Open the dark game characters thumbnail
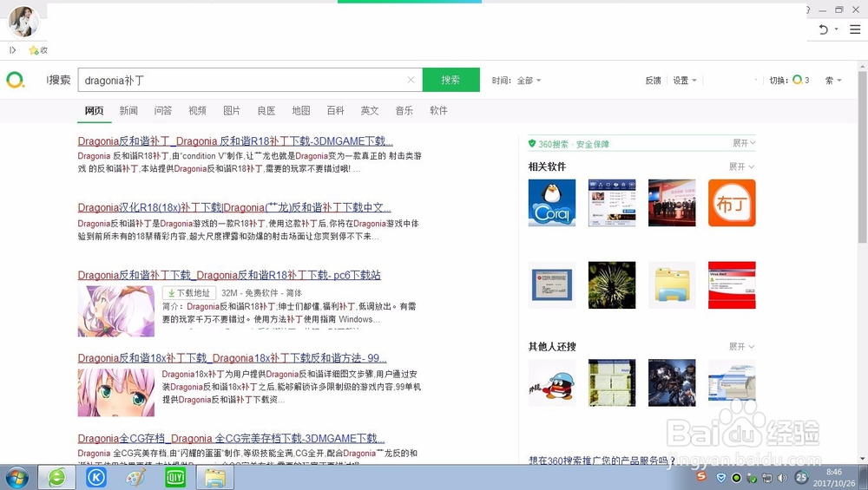 [672, 382]
